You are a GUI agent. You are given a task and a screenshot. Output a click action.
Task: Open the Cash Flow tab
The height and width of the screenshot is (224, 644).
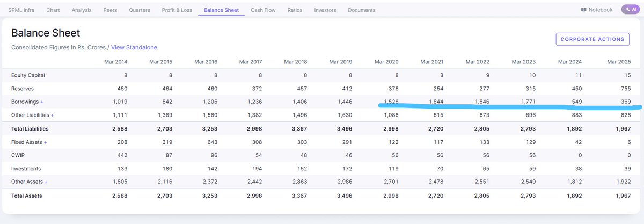263,10
